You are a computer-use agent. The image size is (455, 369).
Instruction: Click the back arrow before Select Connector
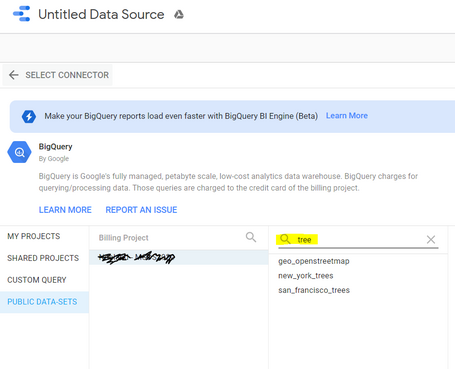click(x=14, y=75)
